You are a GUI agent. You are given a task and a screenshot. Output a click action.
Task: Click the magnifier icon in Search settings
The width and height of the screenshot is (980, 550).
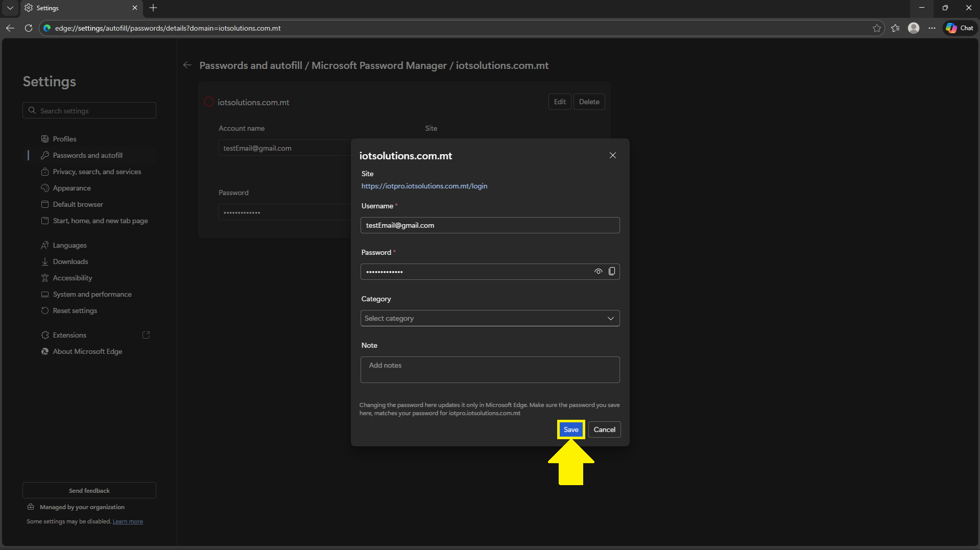[32, 110]
